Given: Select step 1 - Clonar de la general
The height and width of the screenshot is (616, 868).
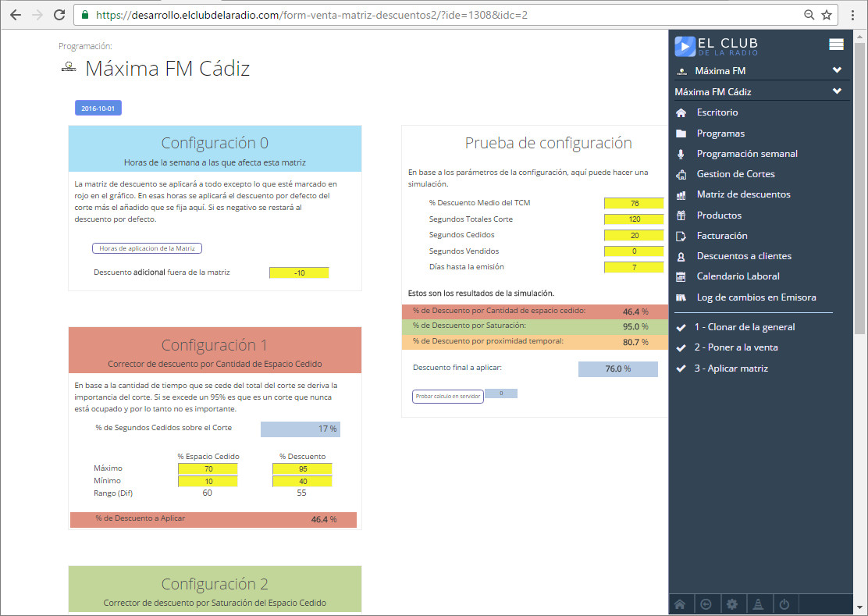Looking at the screenshot, I should [744, 327].
